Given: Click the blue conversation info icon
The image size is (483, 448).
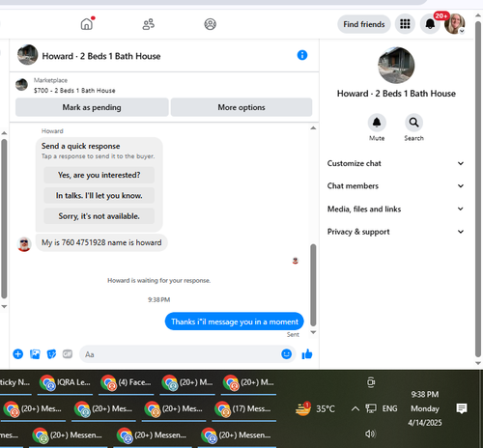Looking at the screenshot, I should [302, 55].
